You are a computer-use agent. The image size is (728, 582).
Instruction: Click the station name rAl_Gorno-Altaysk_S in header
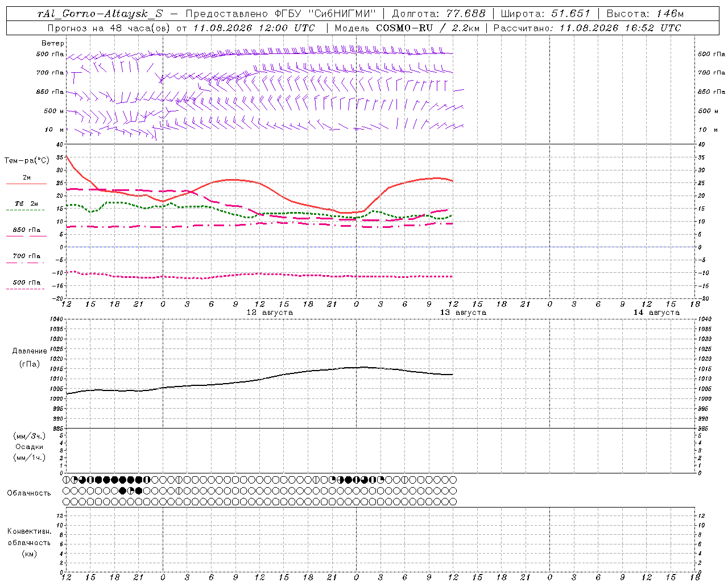tap(100, 14)
